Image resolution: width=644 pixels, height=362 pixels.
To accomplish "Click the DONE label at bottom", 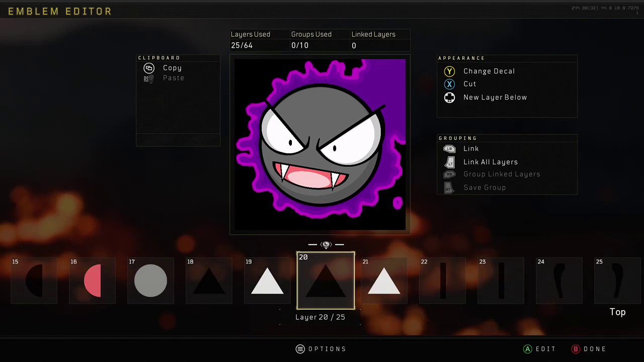I will click(x=595, y=349).
